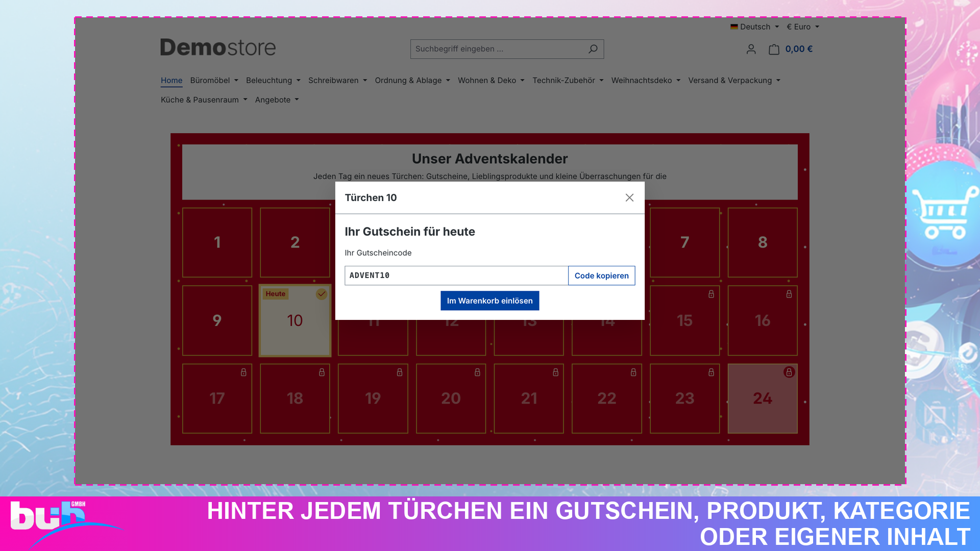The width and height of the screenshot is (980, 551).
Task: Click the lock icon on door 15
Action: (x=711, y=294)
